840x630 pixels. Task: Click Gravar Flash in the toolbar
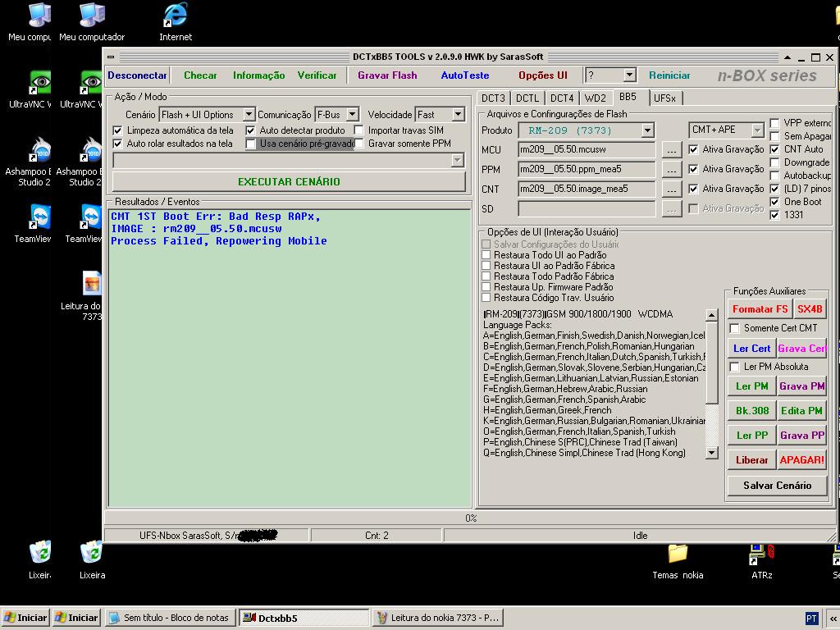387,75
